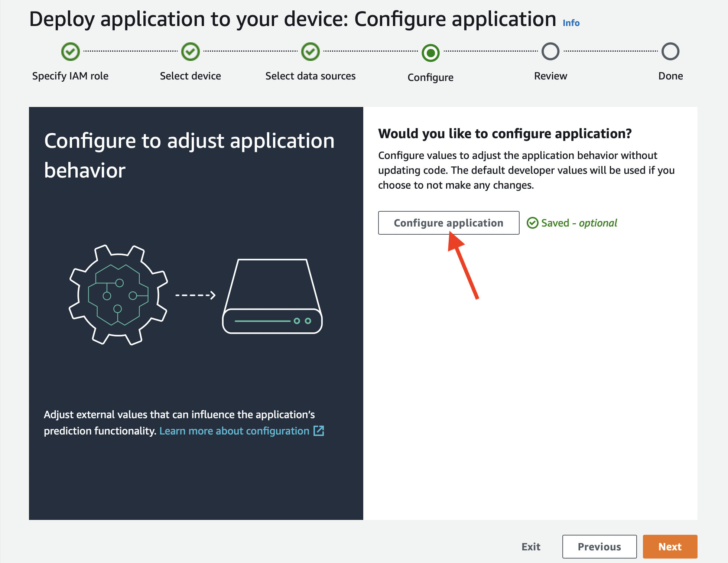The height and width of the screenshot is (563, 728).
Task: Click the 'Configure values to adjust' paragraph
Action: [526, 170]
